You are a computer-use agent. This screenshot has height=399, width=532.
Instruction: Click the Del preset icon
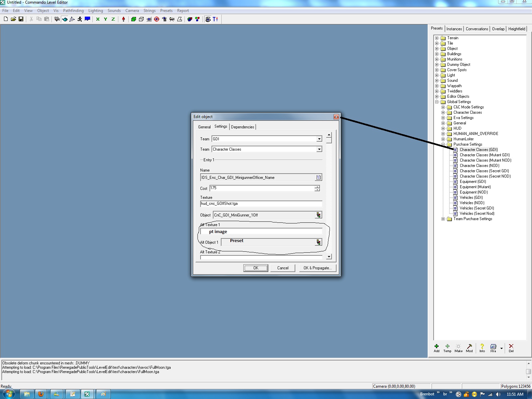point(511,348)
